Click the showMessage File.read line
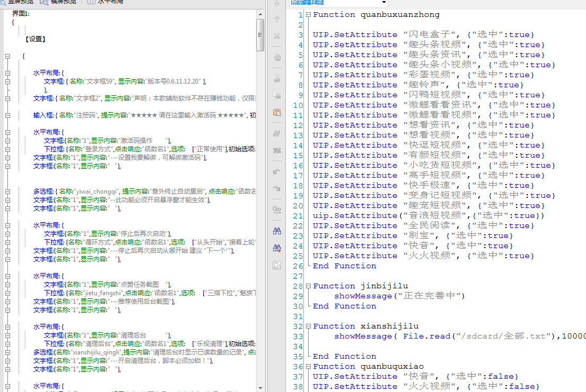Screen dimensions: 586x392 [459, 336]
